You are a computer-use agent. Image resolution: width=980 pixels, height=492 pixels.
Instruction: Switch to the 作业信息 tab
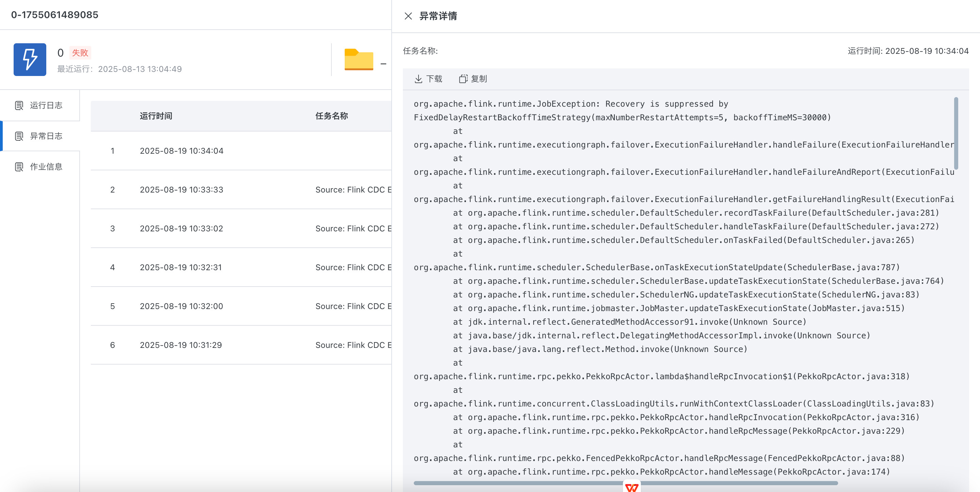[x=46, y=167]
